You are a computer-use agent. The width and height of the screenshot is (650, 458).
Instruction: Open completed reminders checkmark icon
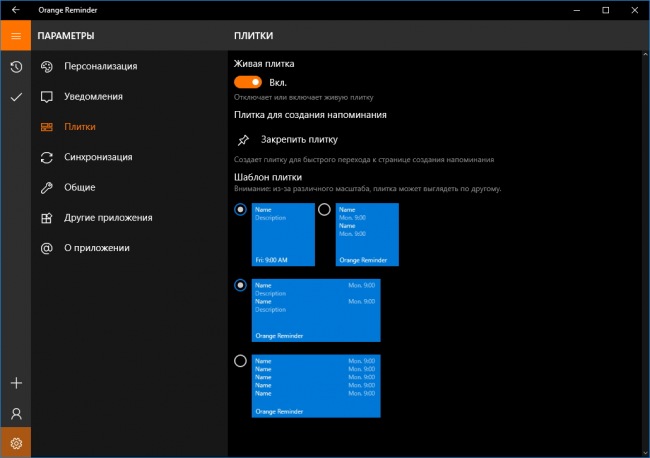16,97
